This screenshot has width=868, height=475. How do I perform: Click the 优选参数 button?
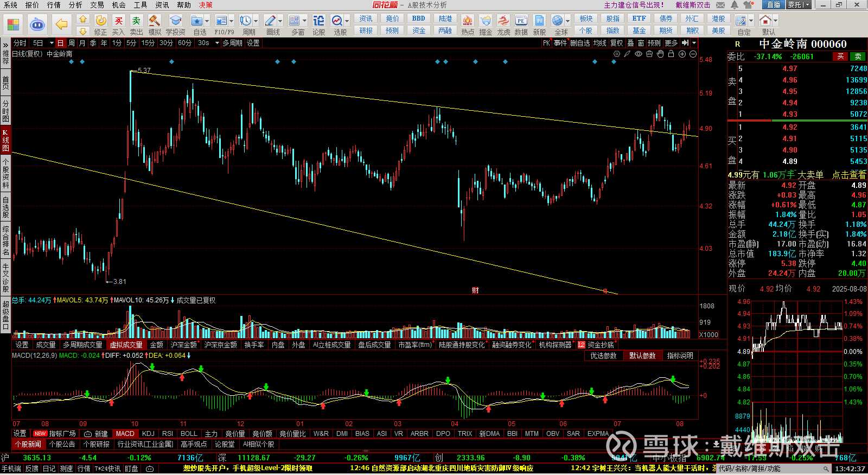coord(604,356)
